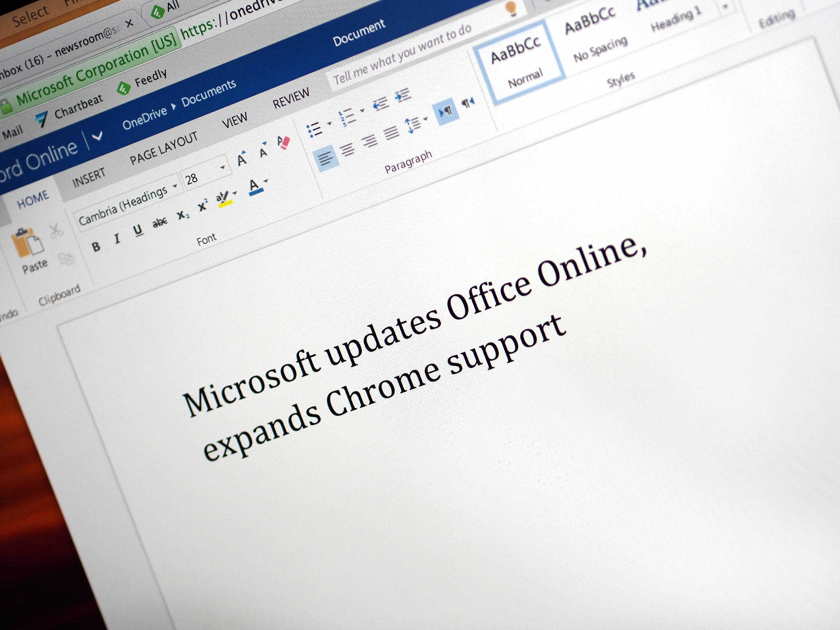Screen dimensions: 840x630
Task: Toggle Underline formatting
Action: click(x=138, y=230)
